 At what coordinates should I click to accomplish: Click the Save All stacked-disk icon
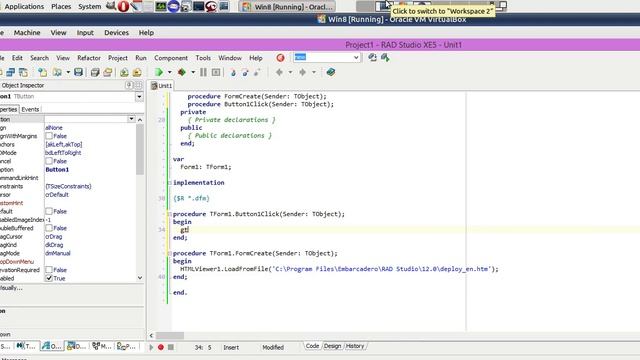[95, 72]
